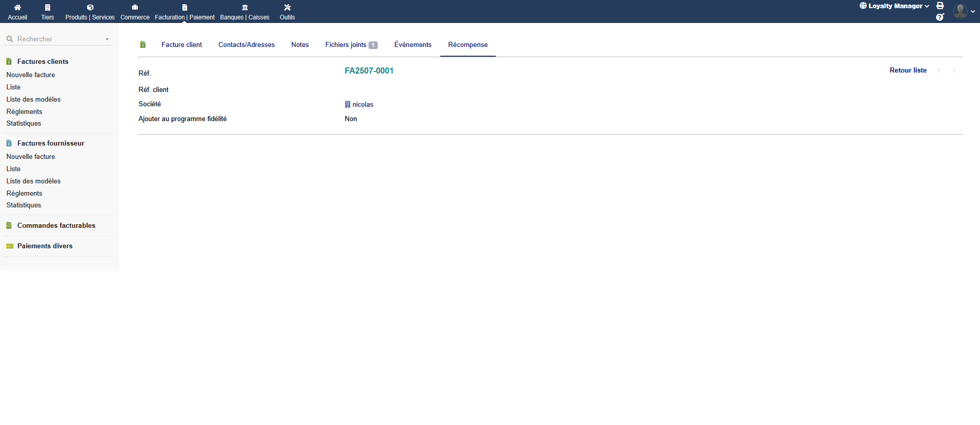The image size is (980, 425).
Task: Open the help question mark icon
Action: click(x=940, y=17)
